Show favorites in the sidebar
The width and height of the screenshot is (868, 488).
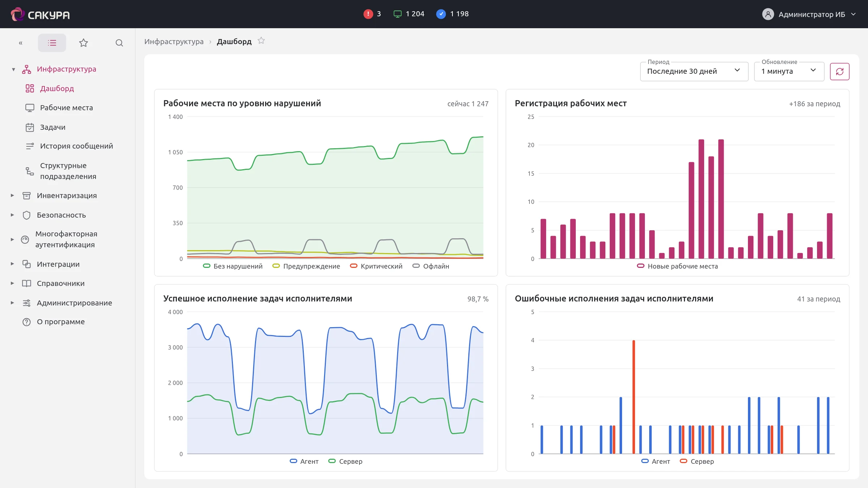point(84,43)
